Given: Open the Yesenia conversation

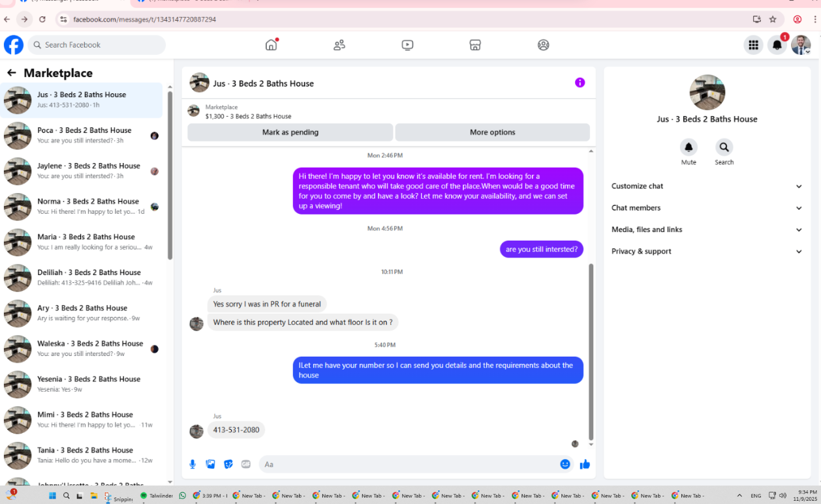Looking at the screenshot, I should click(82, 384).
